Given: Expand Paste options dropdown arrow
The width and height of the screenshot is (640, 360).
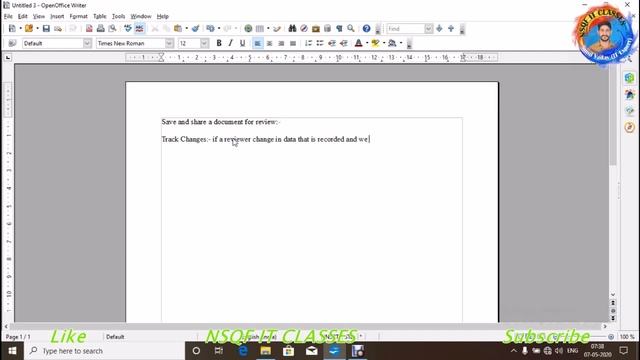Looking at the screenshot, I should pyautogui.click(x=187, y=29).
